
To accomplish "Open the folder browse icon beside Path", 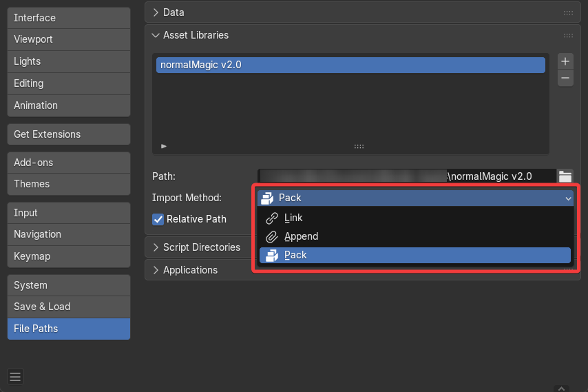I will pos(565,176).
